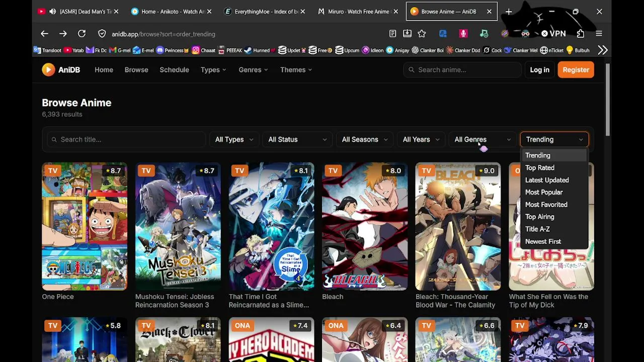644x362 pixels.
Task: Open the Hunned Steam bookmark
Action: click(260, 50)
